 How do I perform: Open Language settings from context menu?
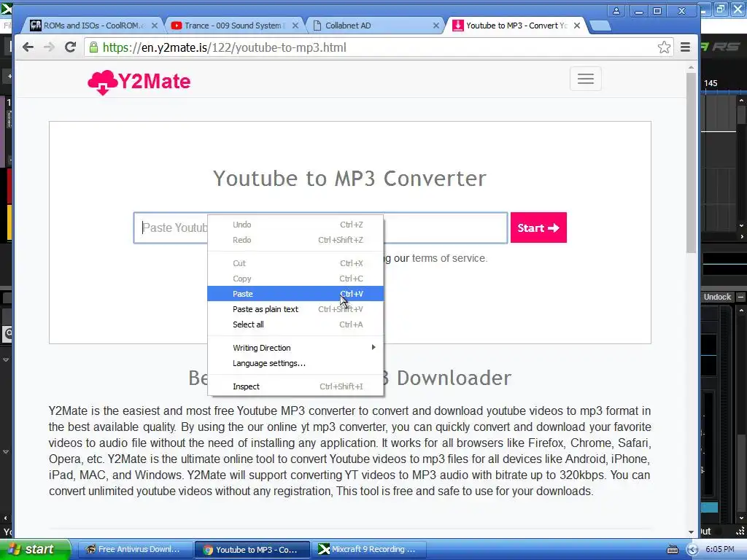coord(295,363)
